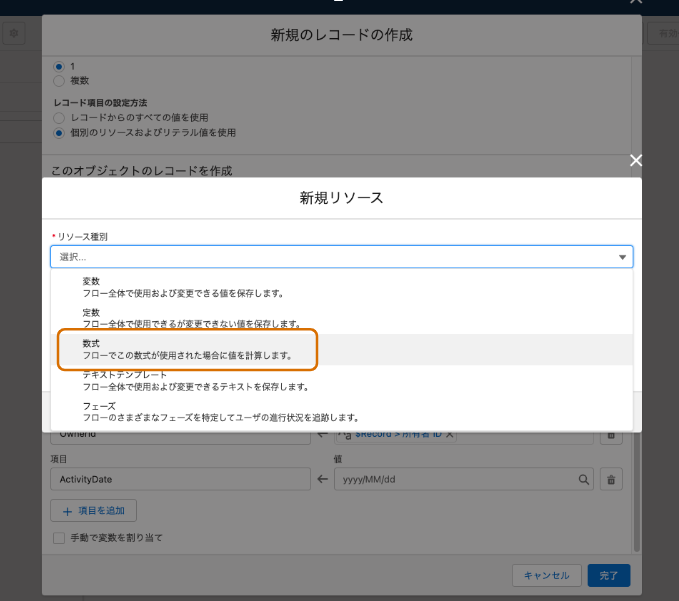679x601 pixels.
Task: Click the ActivityDate field input
Action: click(181, 479)
